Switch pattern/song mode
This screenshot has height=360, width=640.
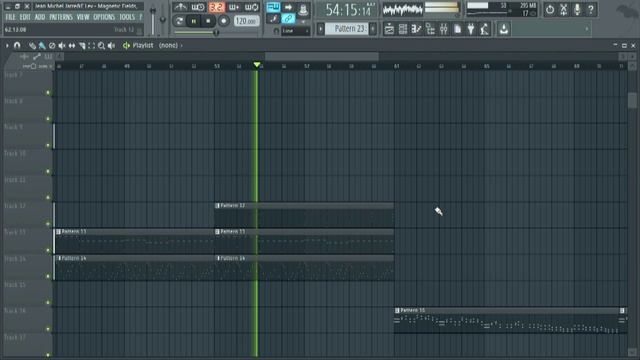(179, 21)
